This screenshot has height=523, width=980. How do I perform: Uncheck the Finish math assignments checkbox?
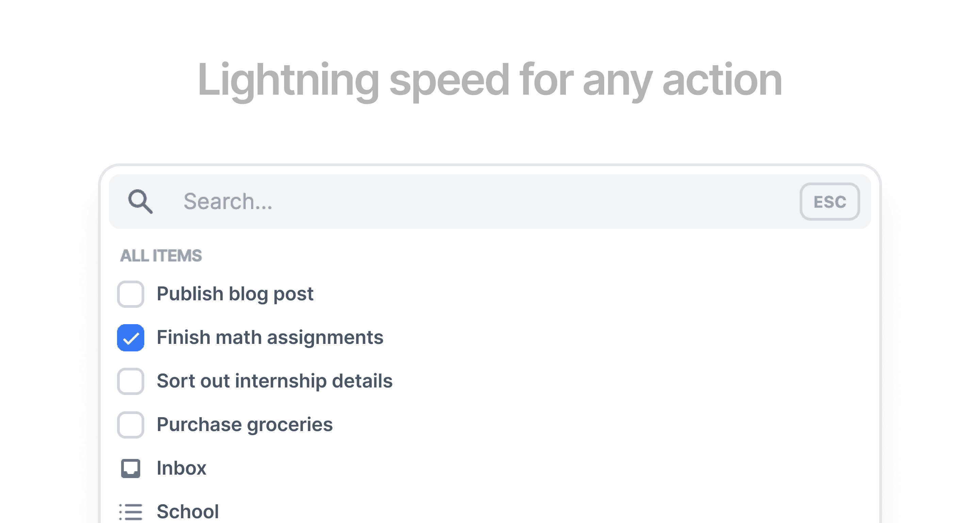130,338
